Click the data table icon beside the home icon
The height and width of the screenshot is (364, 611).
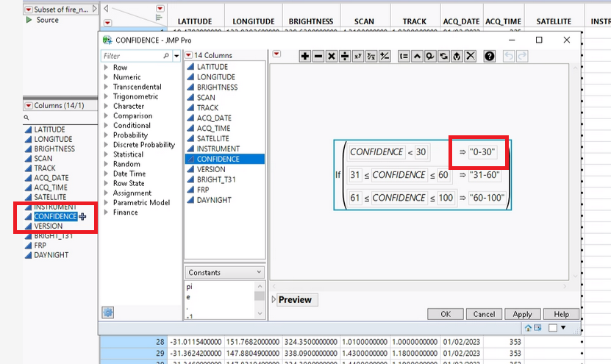coord(537,328)
